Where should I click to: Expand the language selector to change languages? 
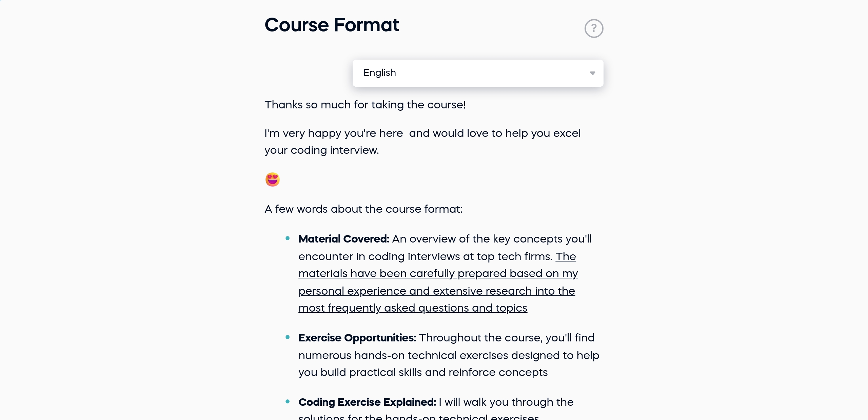[x=478, y=73]
